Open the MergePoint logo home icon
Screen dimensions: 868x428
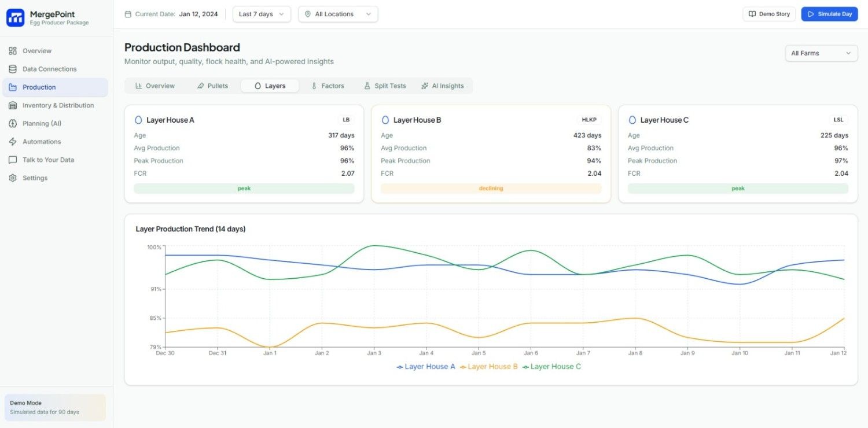coord(15,17)
